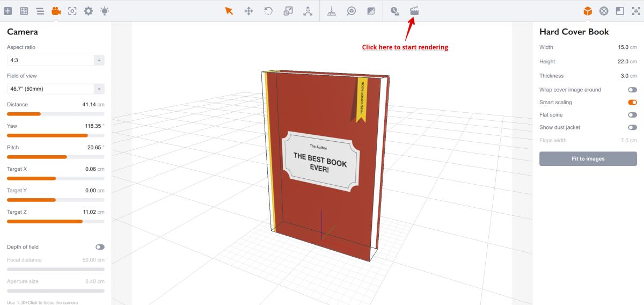This screenshot has height=305, width=644.
Task: Turn on Show dust jacket
Action: click(632, 127)
